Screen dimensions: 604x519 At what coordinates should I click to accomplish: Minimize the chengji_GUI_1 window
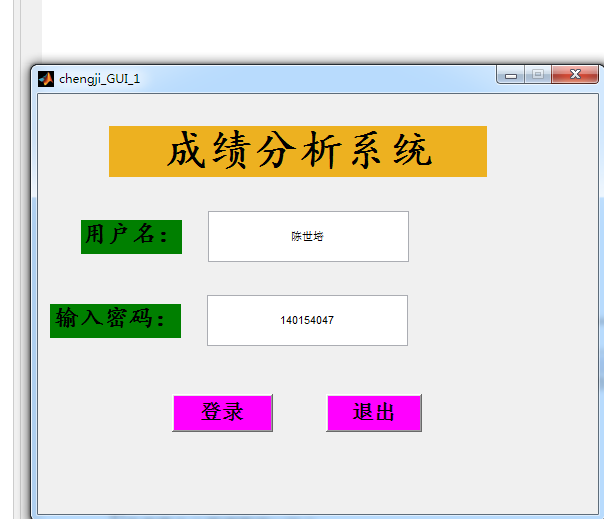pyautogui.click(x=510, y=74)
